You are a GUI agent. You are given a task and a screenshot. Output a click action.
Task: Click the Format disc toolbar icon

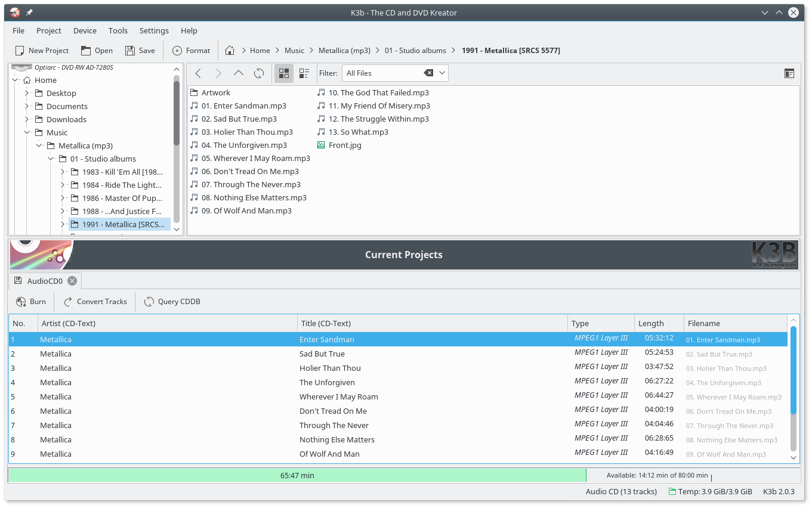click(x=177, y=51)
